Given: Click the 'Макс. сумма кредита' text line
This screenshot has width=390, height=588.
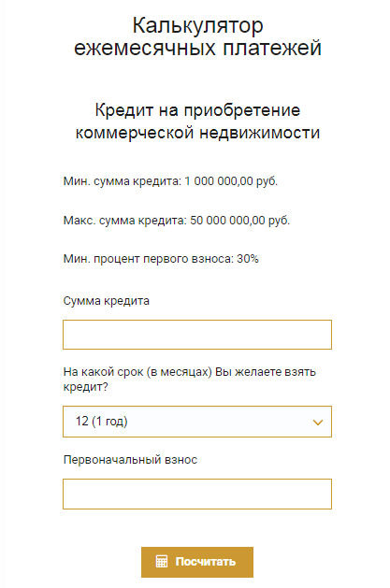Looking at the screenshot, I should [x=177, y=220].
